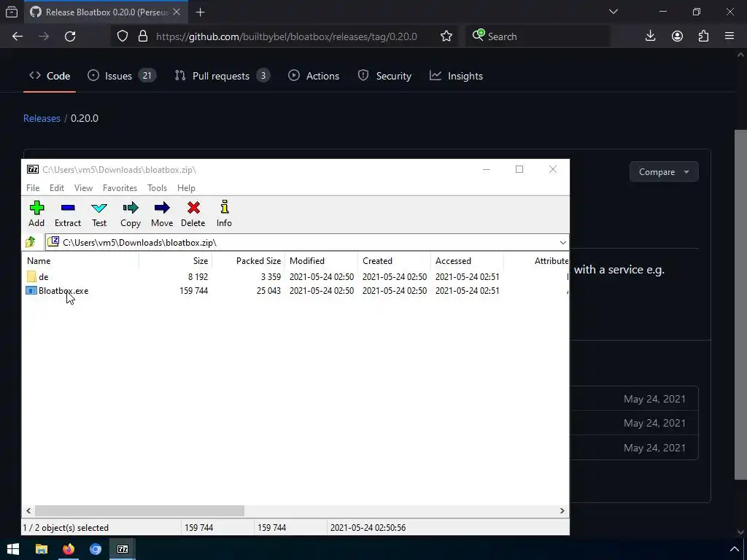Click the 7-Zip taskbar icon
The image size is (747, 560).
[123, 549]
